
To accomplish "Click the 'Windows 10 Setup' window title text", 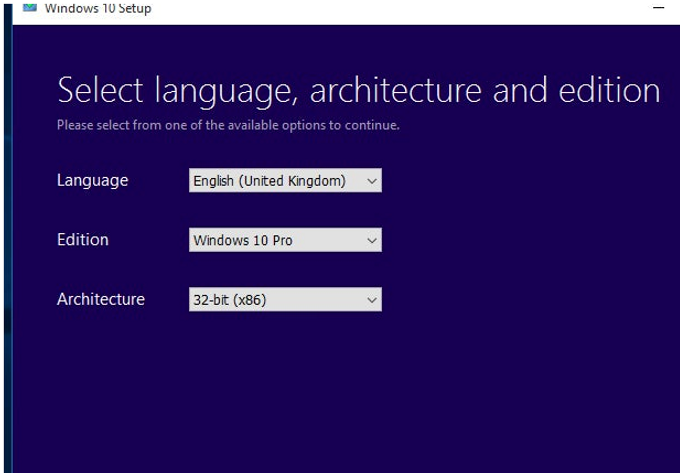I will (98, 8).
